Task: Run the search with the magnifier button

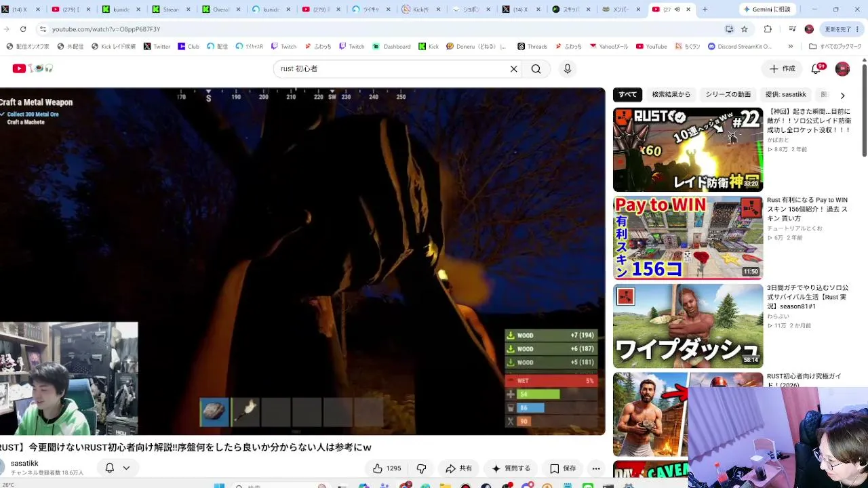Action: (x=536, y=68)
